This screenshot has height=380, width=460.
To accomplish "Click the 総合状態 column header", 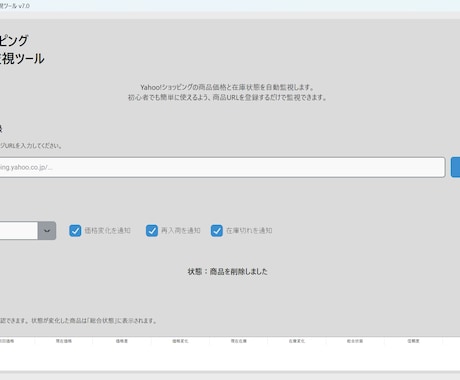I will tap(355, 341).
